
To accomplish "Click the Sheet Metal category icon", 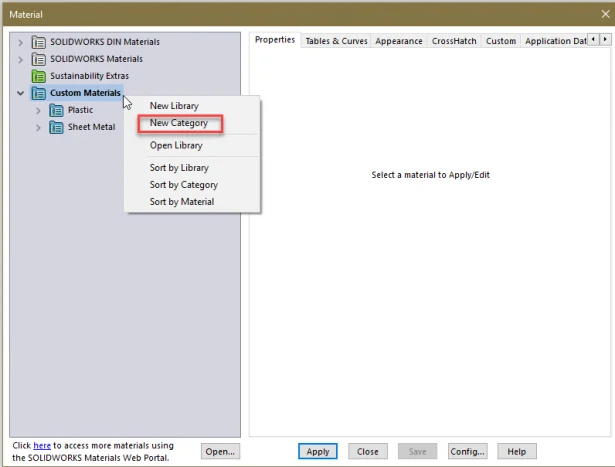I will (x=56, y=127).
